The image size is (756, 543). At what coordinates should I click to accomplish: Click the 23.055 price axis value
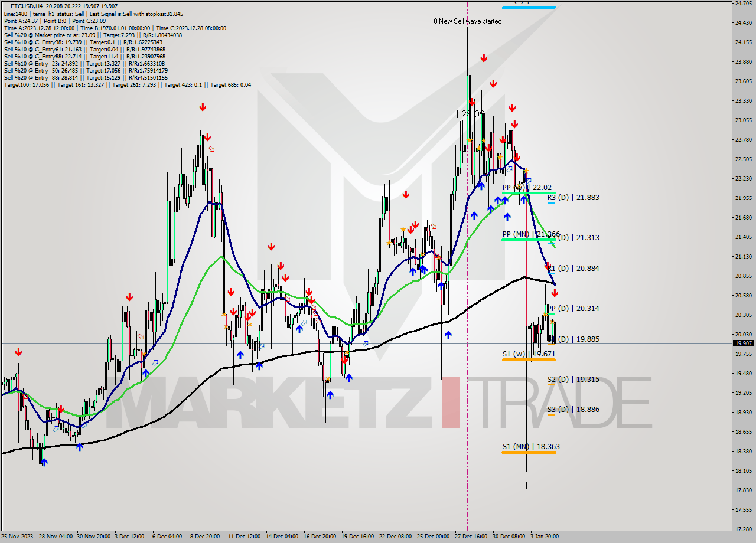[x=742, y=120]
